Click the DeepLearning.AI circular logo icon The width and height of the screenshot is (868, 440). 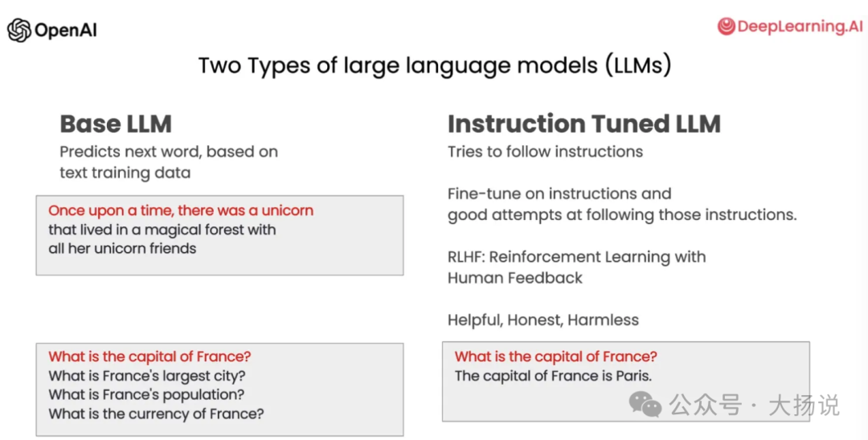tap(727, 26)
